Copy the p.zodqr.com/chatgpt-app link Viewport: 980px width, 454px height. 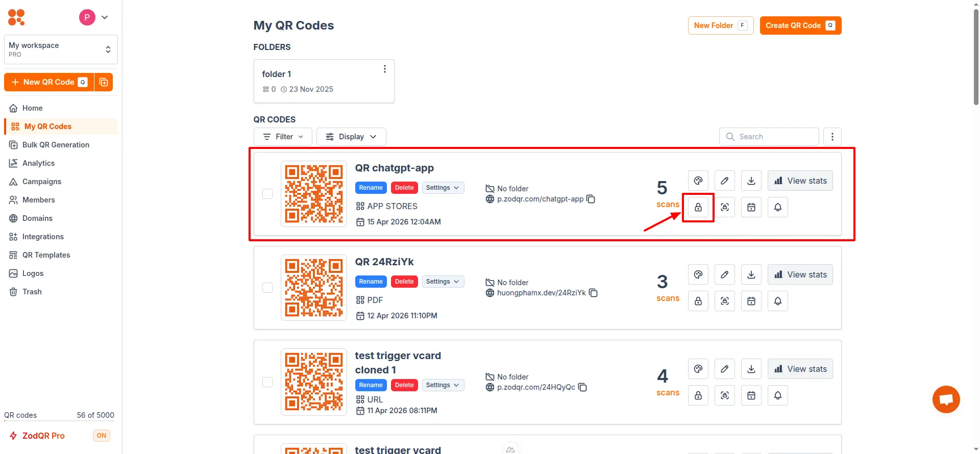[x=591, y=199]
